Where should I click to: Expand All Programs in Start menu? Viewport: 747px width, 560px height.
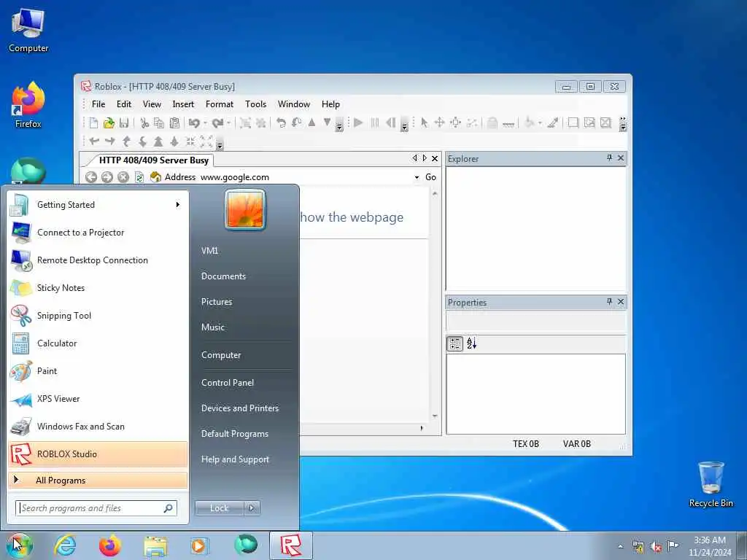pos(98,481)
